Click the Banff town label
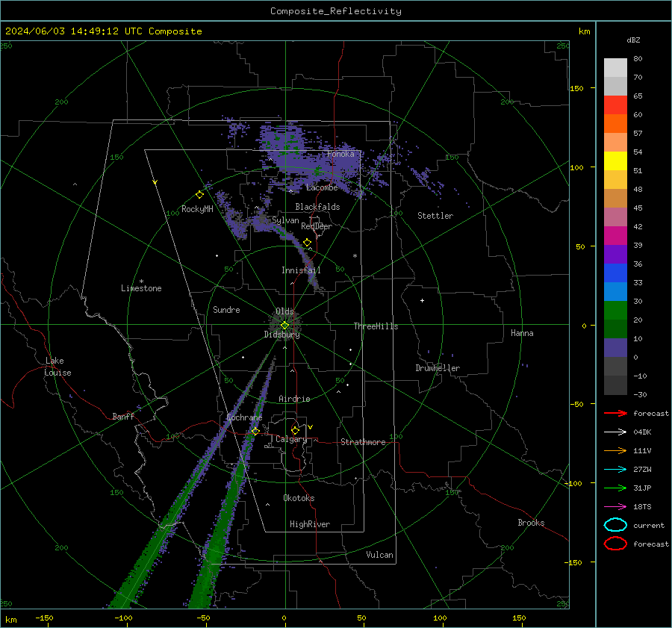Viewport: 672px width, 628px height. coord(123,416)
